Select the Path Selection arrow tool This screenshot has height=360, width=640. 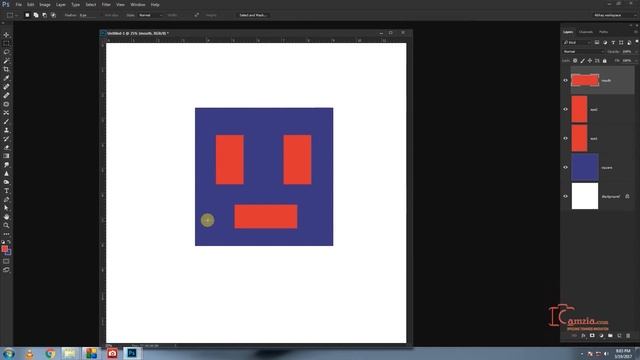(x=6, y=208)
